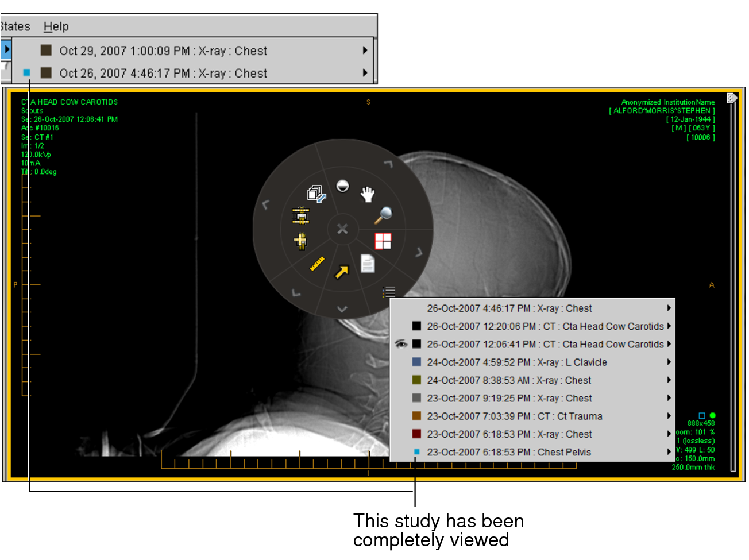Click the blue square indicator near image size
The image size is (749, 560).
(701, 415)
